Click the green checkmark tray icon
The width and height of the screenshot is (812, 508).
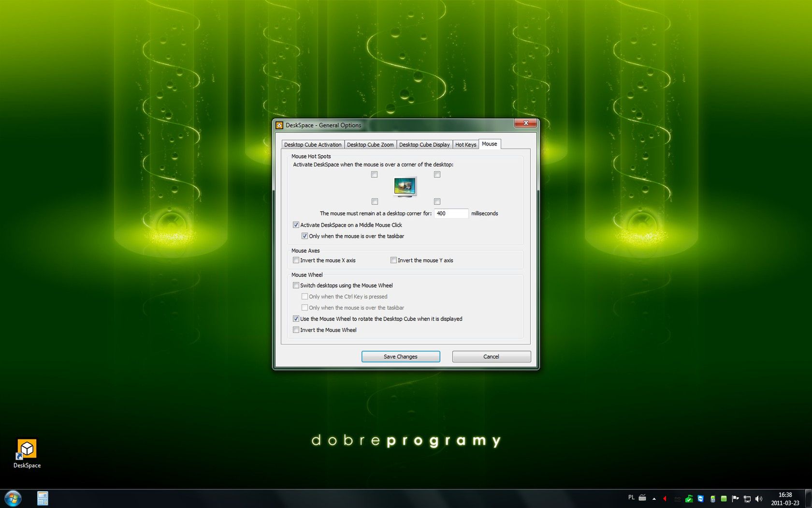pos(689,498)
